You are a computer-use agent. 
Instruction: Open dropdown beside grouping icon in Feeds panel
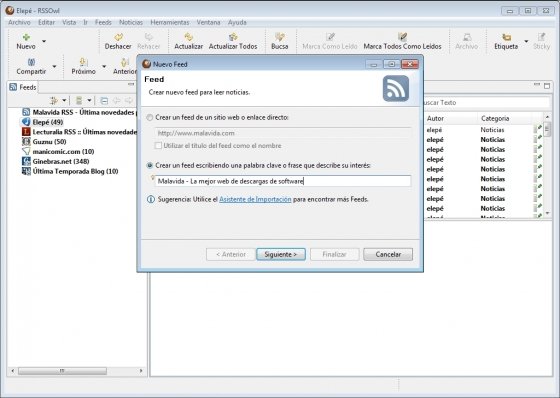click(64, 101)
